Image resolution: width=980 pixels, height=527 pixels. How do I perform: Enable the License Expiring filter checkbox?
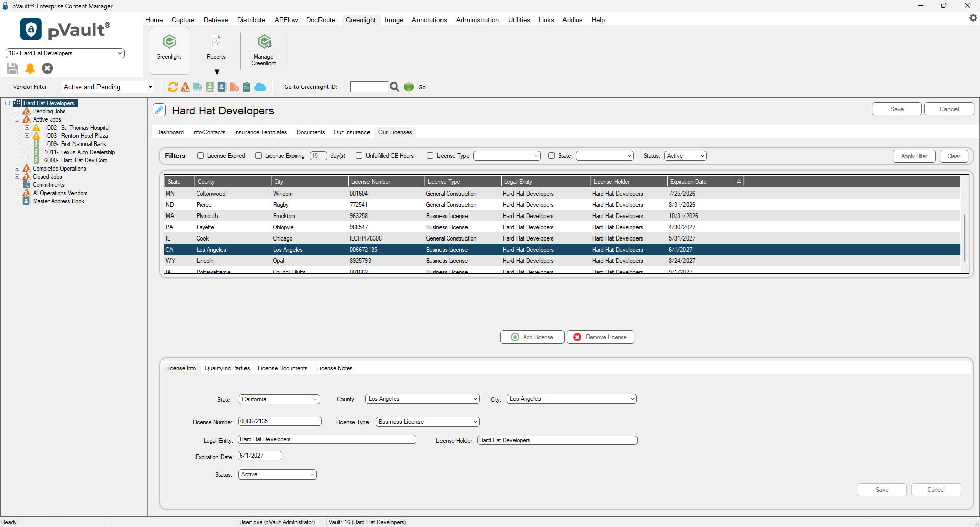(258, 156)
